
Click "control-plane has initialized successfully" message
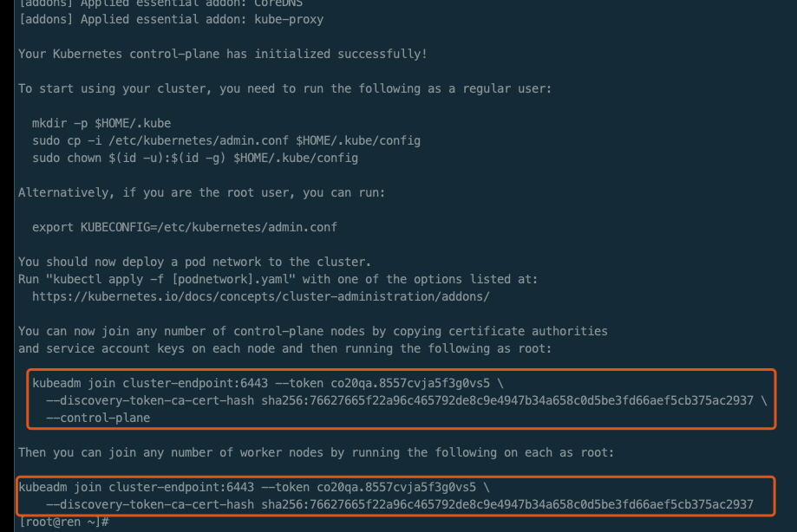(278, 54)
